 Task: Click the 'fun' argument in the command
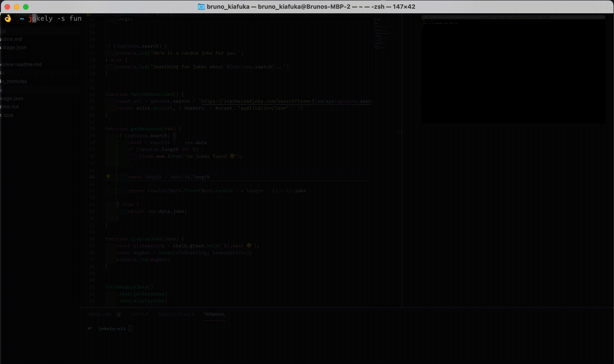pyautogui.click(x=75, y=19)
